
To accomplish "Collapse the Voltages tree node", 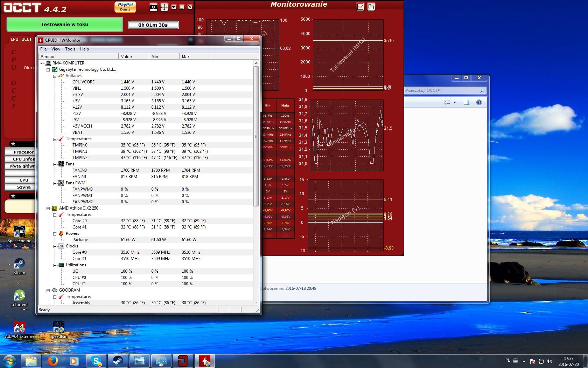I will pos(55,76).
